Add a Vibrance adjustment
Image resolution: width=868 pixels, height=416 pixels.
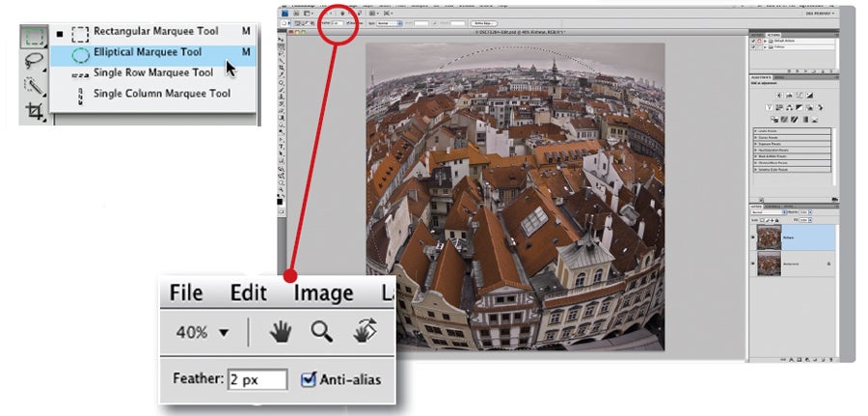(769, 107)
